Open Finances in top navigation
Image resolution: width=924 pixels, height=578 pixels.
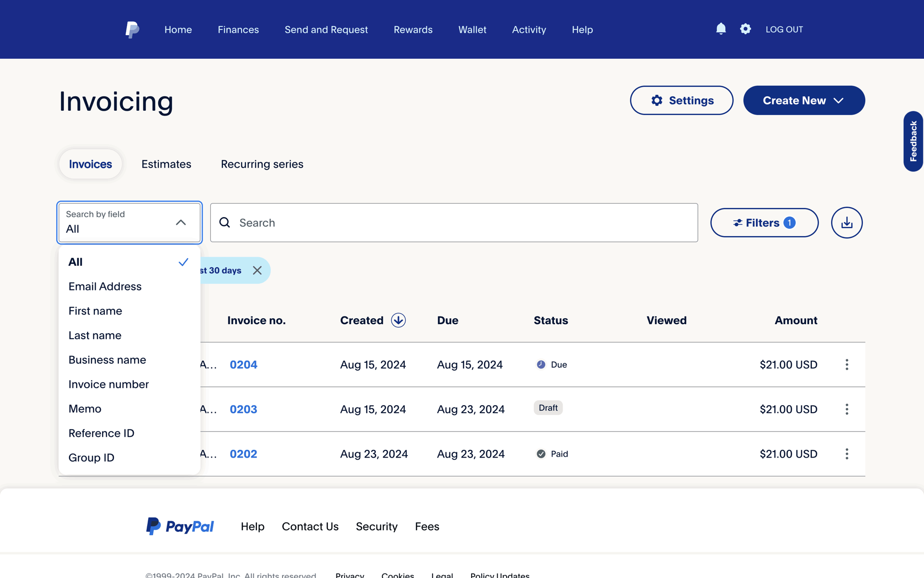point(238,29)
